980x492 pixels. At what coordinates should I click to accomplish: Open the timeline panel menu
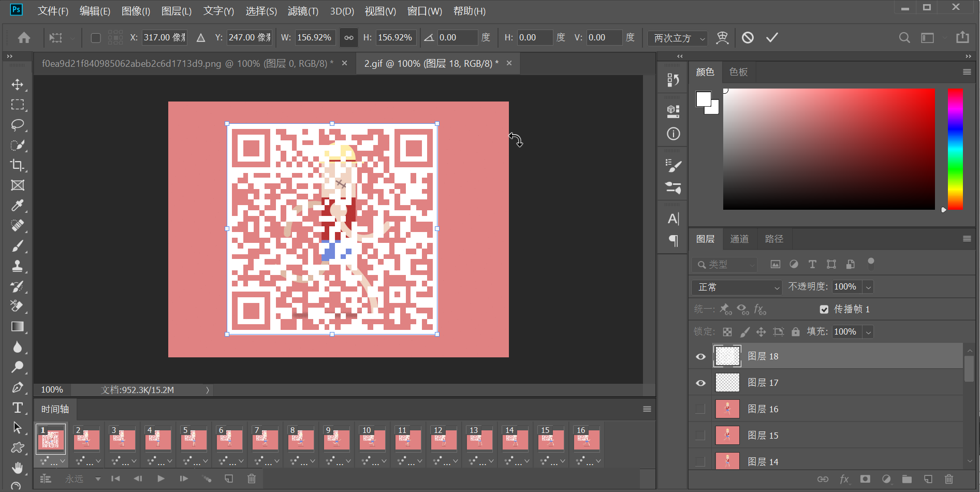tap(647, 409)
